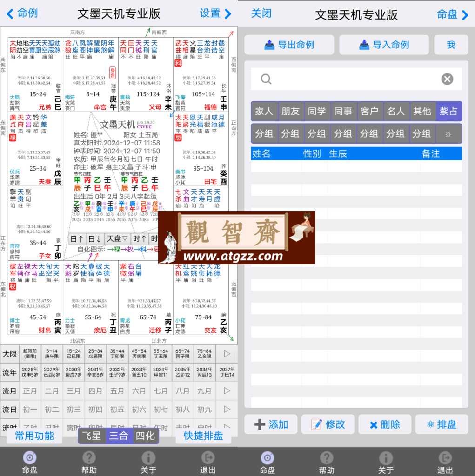
Task: Click the 夫妻 戊辰 palace cell
Action: 35,149
